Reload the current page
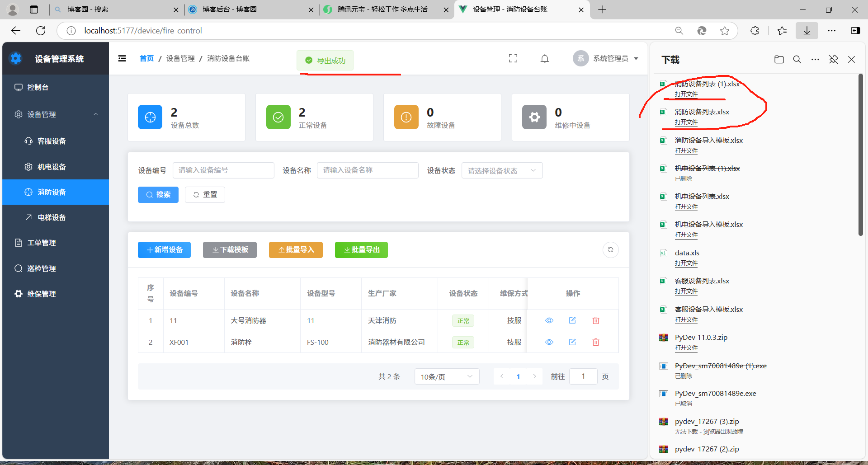 coord(41,31)
